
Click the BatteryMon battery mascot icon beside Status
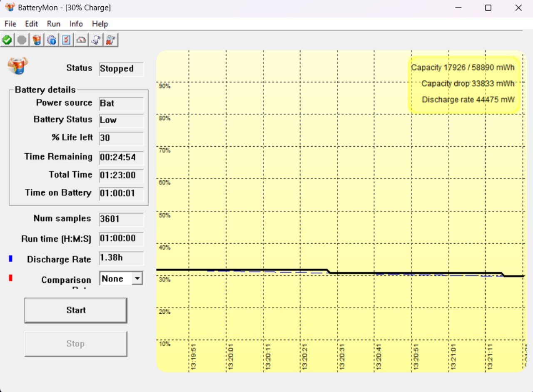17,66
